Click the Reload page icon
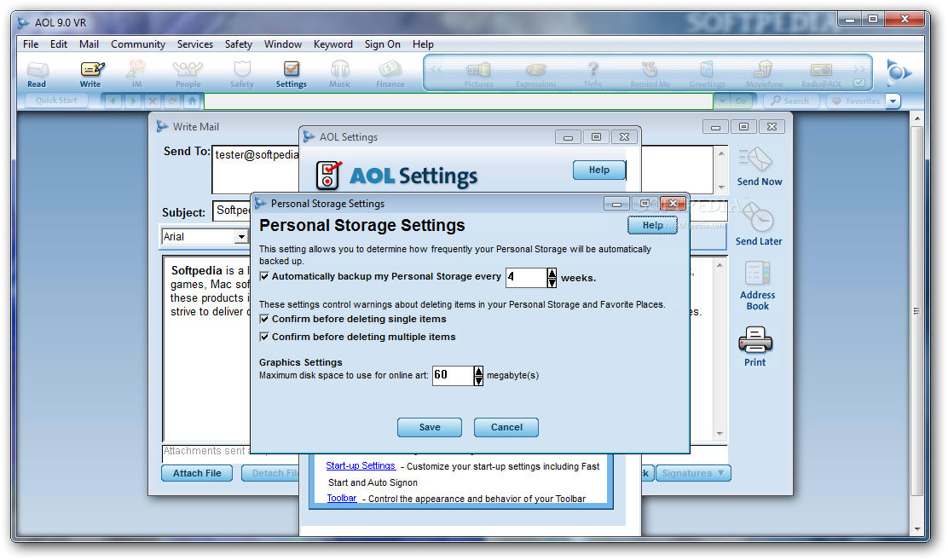This screenshot has height=560, width=948. 172,101
